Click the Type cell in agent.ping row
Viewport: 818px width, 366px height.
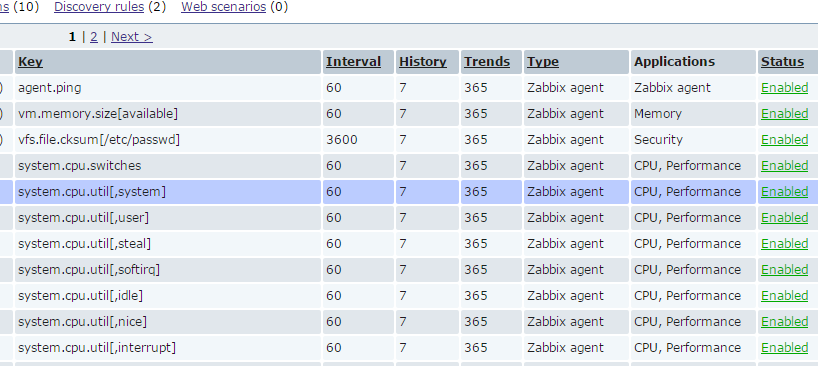tap(576, 88)
